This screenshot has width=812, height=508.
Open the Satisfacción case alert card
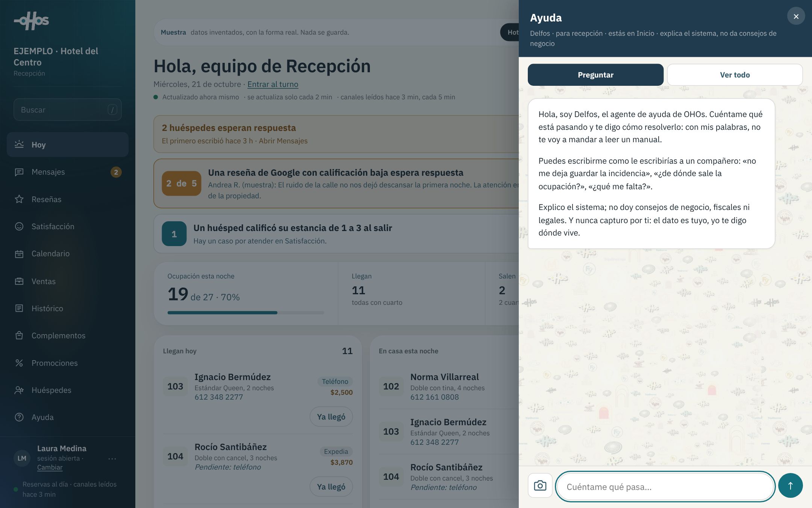point(336,234)
